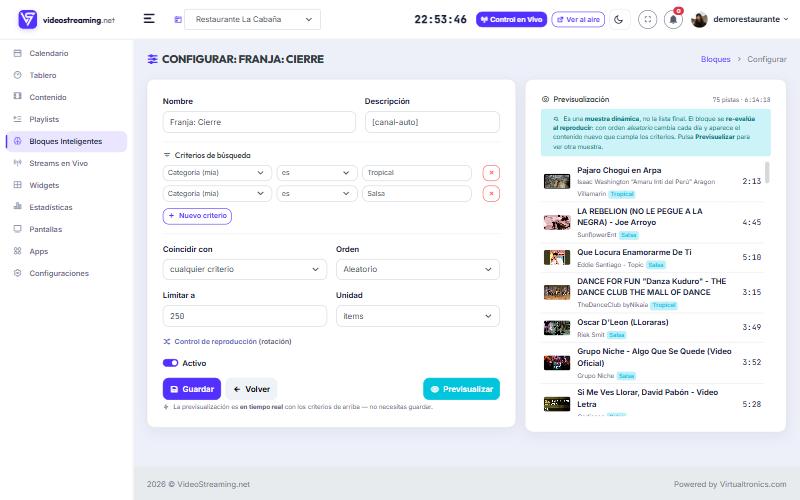
Task: Click the preview list scrollbar
Action: coord(767,172)
